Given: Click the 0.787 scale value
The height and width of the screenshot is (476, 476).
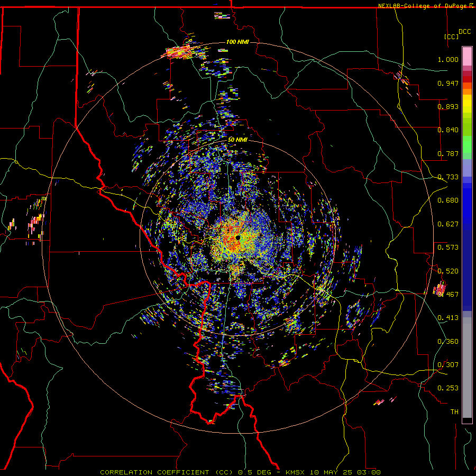Looking at the screenshot, I should 448,153.
